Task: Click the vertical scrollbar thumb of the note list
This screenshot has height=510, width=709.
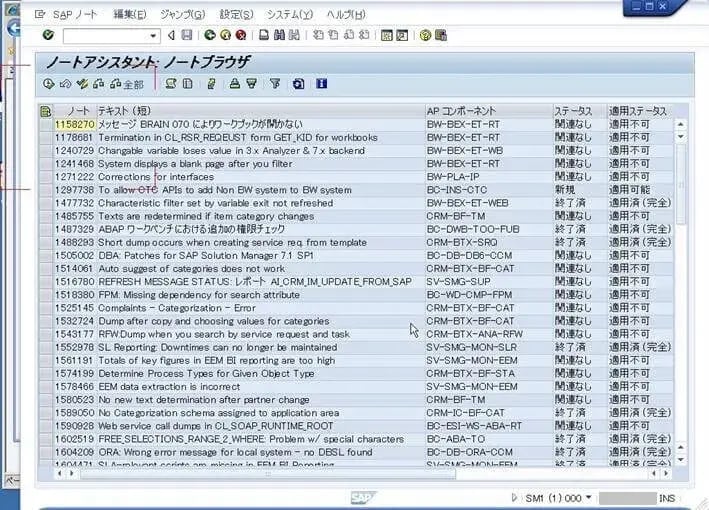Action: pyautogui.click(x=681, y=183)
